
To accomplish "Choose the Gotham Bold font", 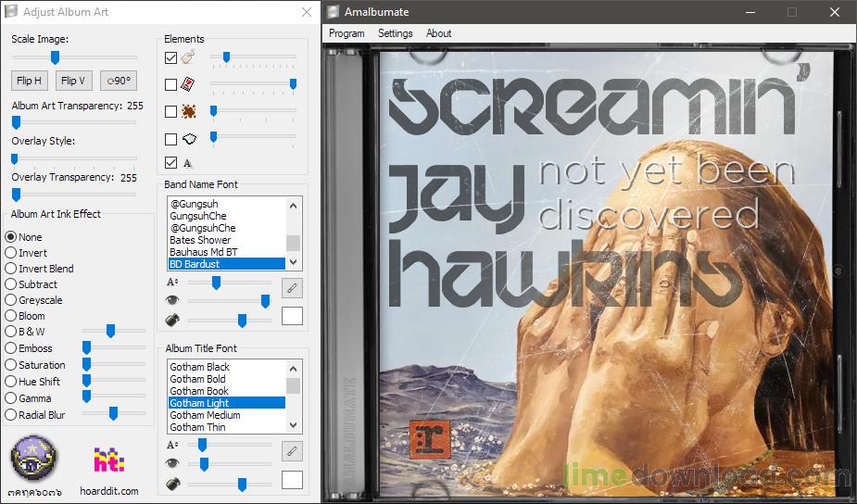I will [227, 379].
